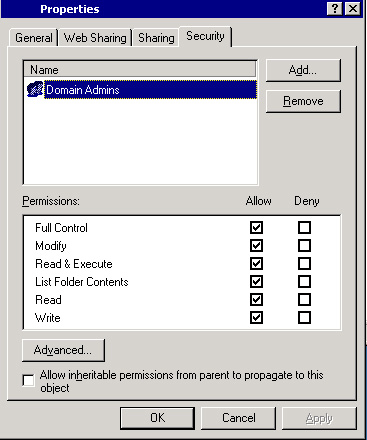Click the question mark help icon

(335, 9)
